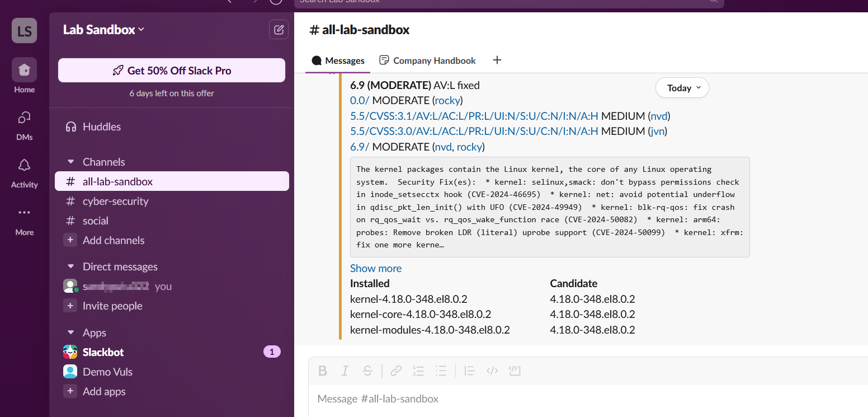This screenshot has width=868, height=417.
Task: Toggle italic formatting in composer
Action: click(x=345, y=371)
